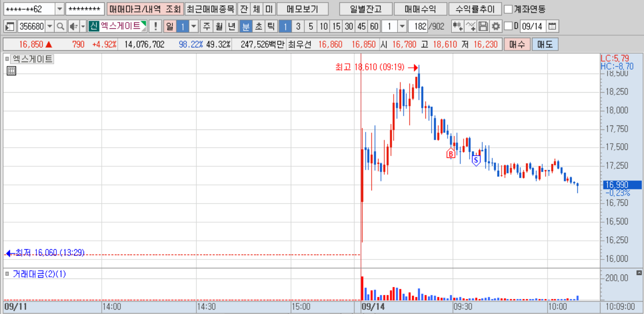Click the 최고 18,610 (09:19) label
The width and height of the screenshot is (644, 314).
[370, 67]
